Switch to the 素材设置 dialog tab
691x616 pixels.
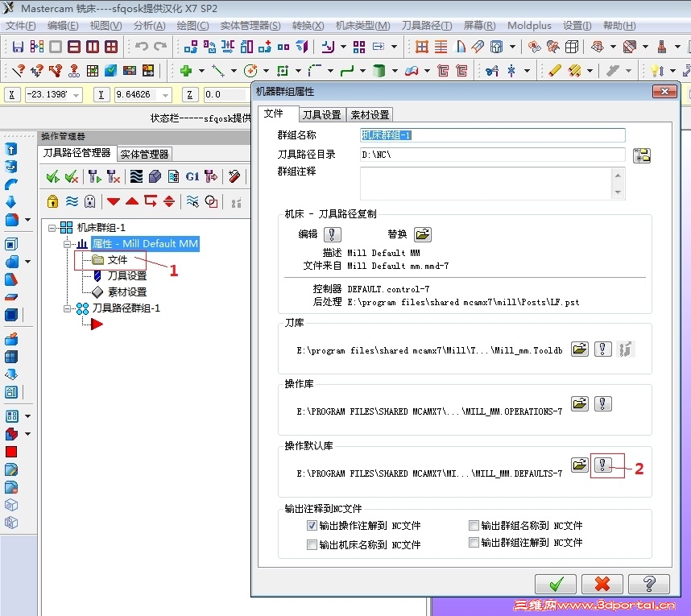pos(370,115)
